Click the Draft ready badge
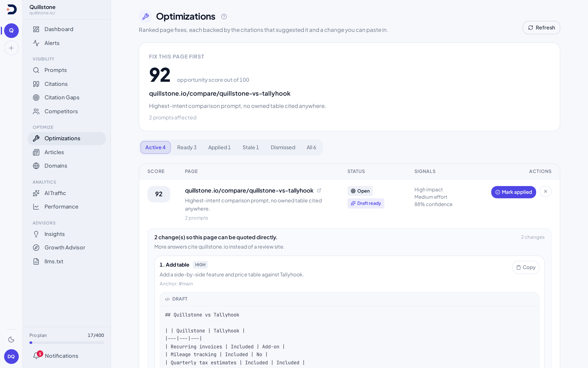The height and width of the screenshot is (368, 588). pos(366,203)
